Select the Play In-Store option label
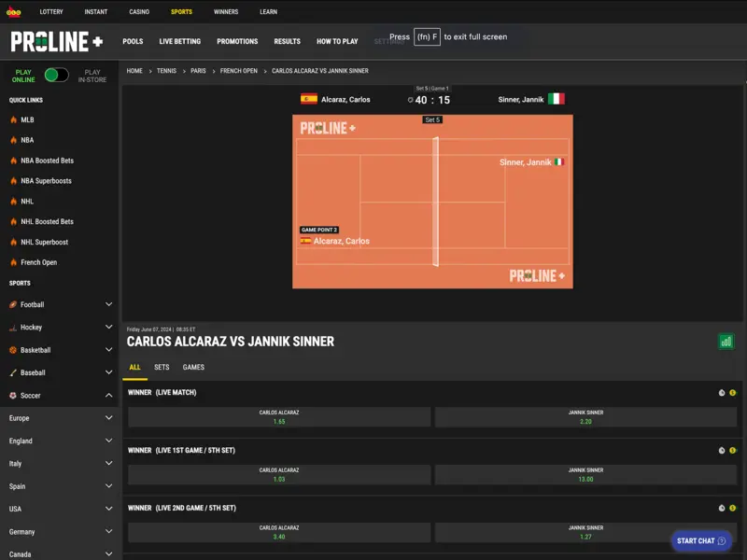 tap(92, 76)
